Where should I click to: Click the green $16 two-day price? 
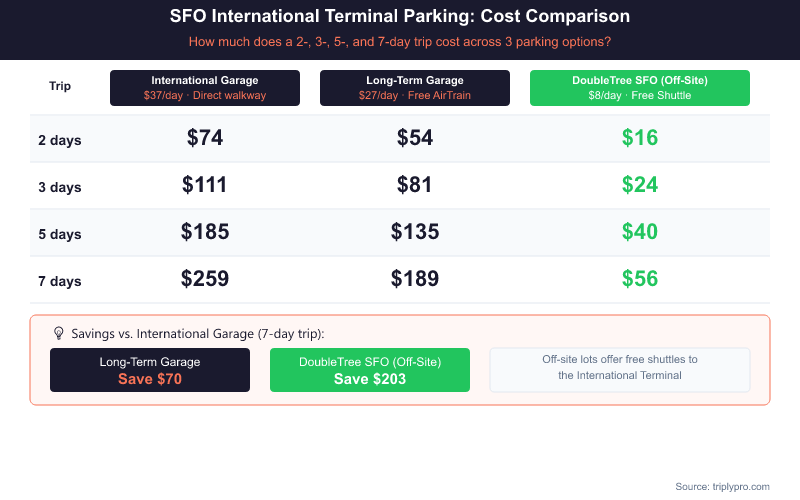click(x=640, y=138)
